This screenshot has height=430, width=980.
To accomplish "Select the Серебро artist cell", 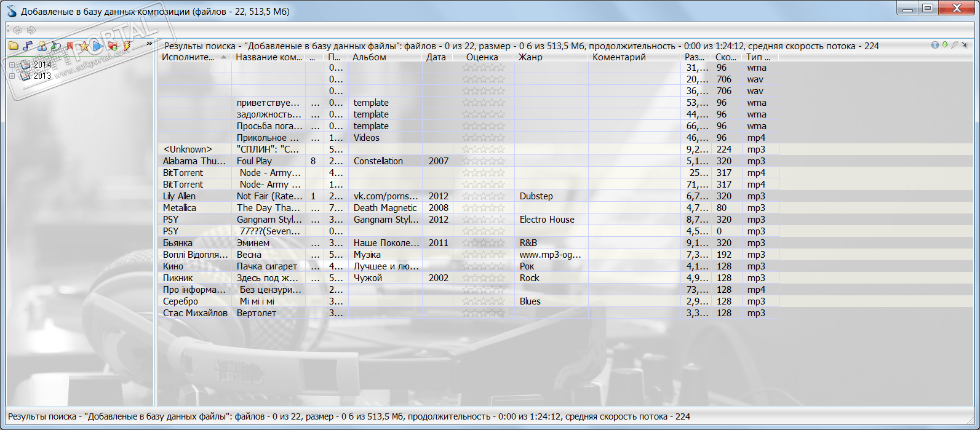I will pyautogui.click(x=194, y=301).
